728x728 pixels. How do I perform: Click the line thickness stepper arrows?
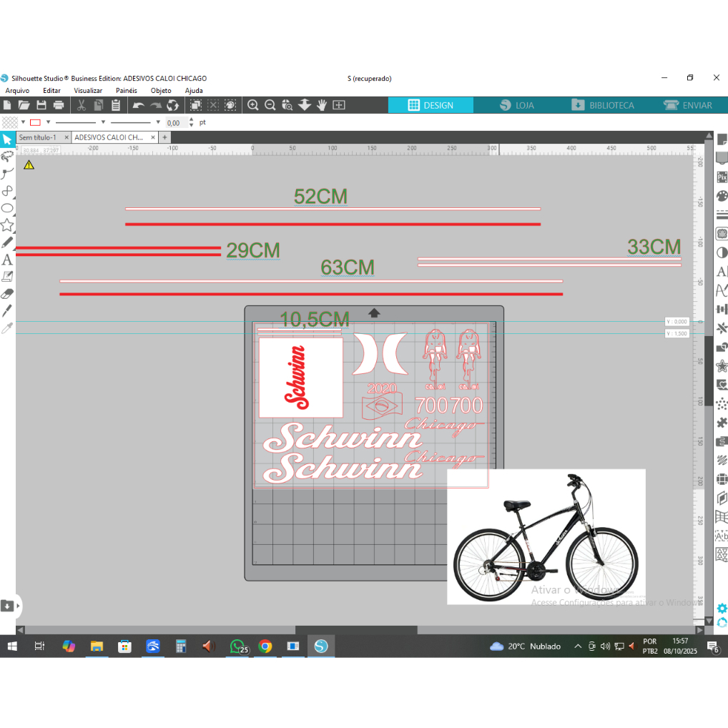191,122
